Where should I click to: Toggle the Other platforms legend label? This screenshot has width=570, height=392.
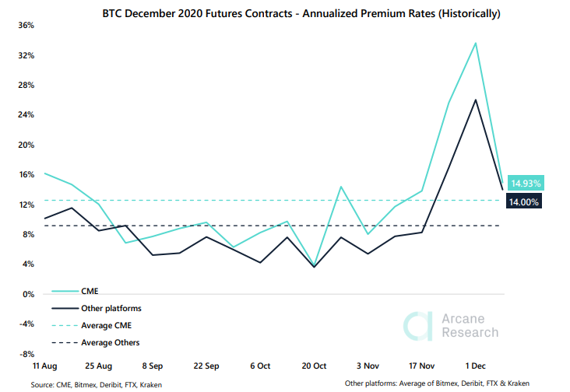pos(111,308)
